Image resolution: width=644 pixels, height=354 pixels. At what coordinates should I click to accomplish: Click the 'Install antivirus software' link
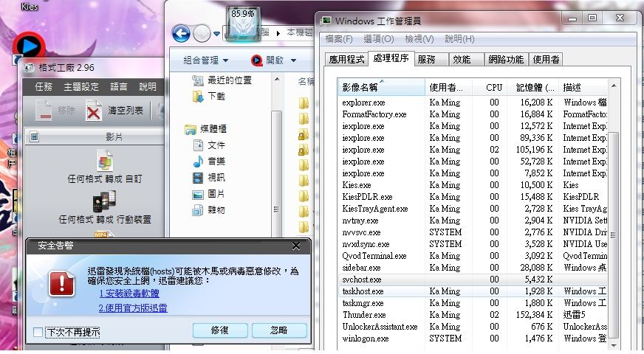click(129, 294)
